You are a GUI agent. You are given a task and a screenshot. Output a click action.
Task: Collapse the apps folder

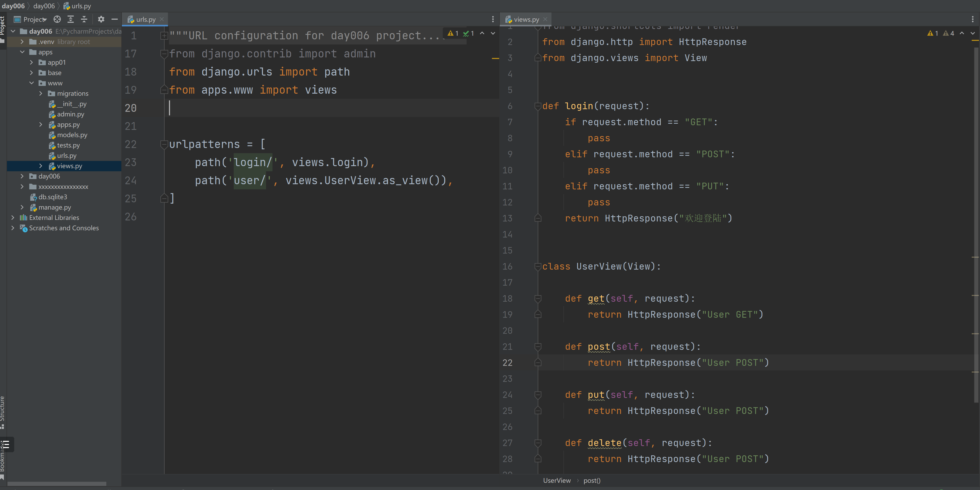click(22, 52)
